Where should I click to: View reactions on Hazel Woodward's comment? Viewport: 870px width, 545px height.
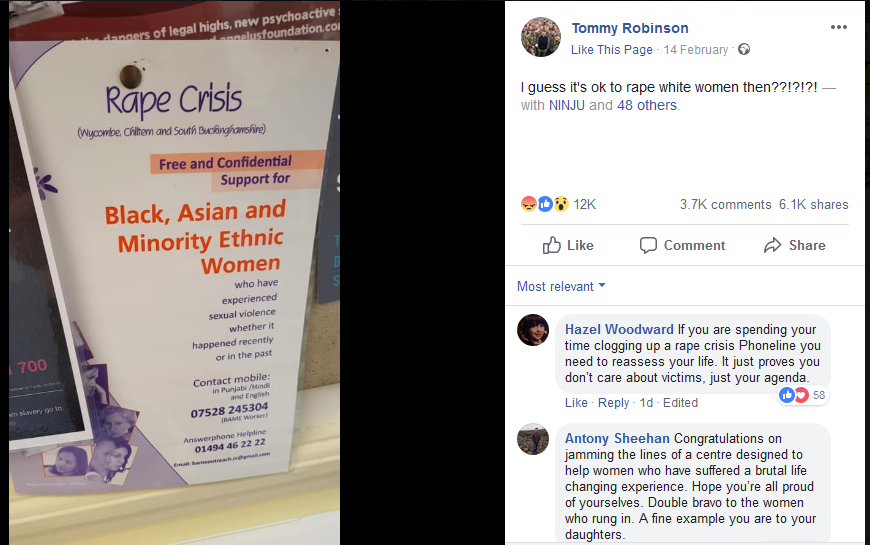802,395
